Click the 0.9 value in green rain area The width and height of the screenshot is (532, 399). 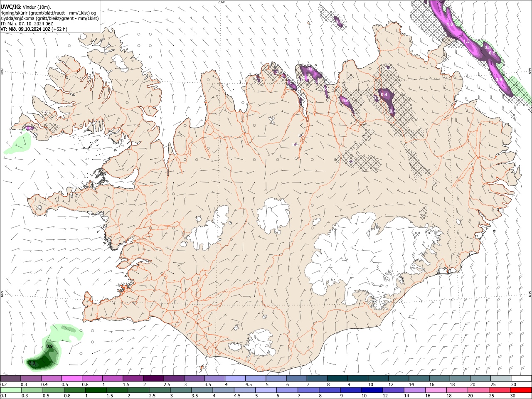point(49,346)
